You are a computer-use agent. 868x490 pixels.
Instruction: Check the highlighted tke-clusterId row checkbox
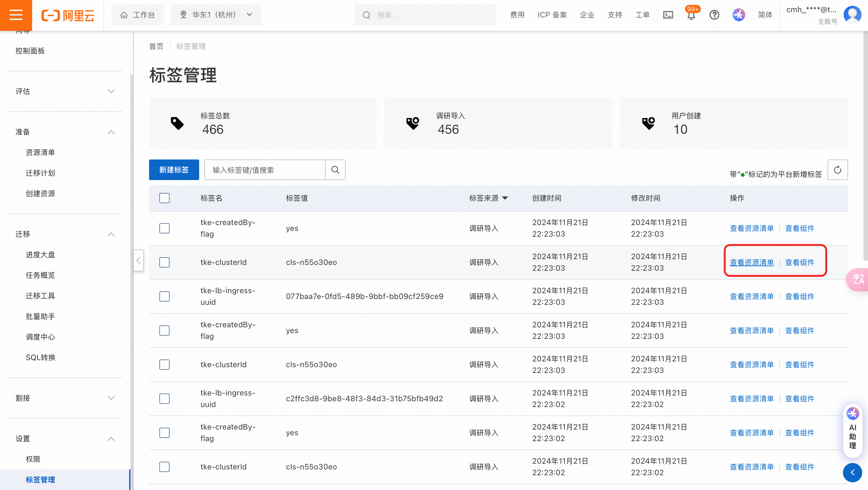click(x=164, y=262)
